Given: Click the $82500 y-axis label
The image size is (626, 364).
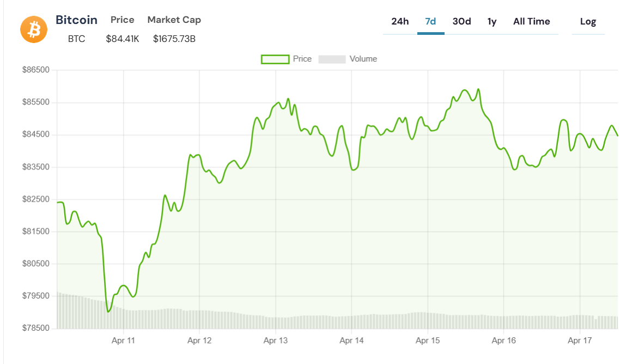Looking at the screenshot, I should 36,199.
